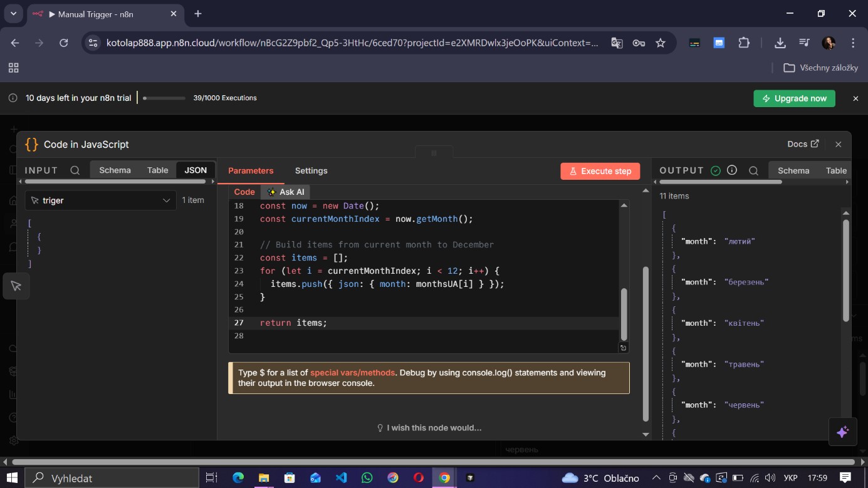Click the Vyhledat taskbar search box

pos(112,478)
